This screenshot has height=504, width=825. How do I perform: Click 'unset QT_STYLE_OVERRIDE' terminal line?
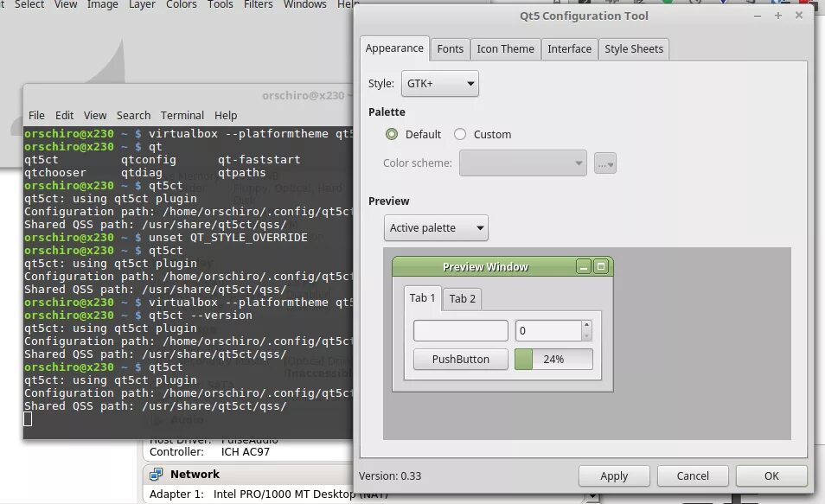(x=227, y=237)
